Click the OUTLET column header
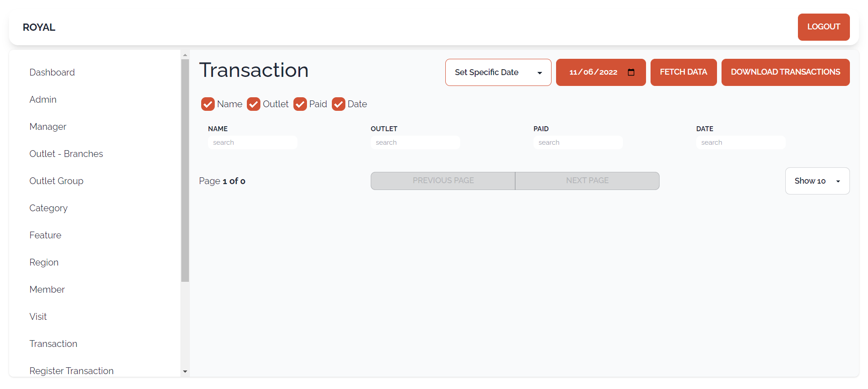This screenshot has height=389, width=868. pyautogui.click(x=384, y=129)
